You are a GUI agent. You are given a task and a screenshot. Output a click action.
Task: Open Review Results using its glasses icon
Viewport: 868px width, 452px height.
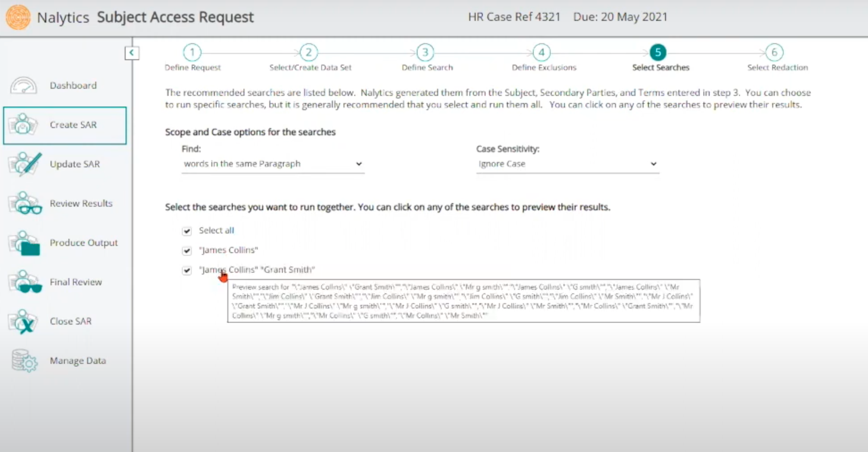tap(24, 203)
